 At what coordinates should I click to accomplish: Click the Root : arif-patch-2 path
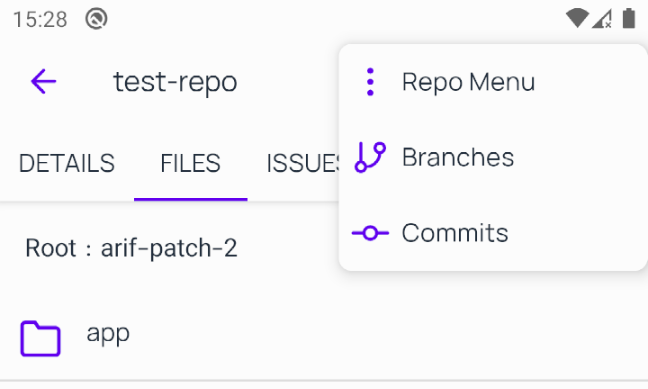131,248
